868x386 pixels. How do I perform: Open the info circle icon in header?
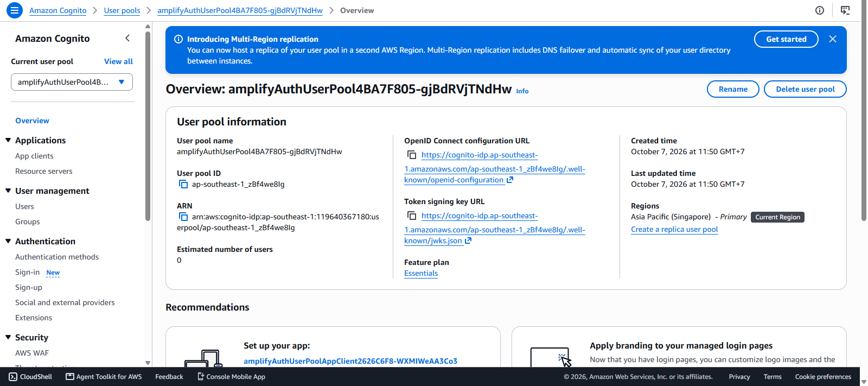pyautogui.click(x=820, y=10)
